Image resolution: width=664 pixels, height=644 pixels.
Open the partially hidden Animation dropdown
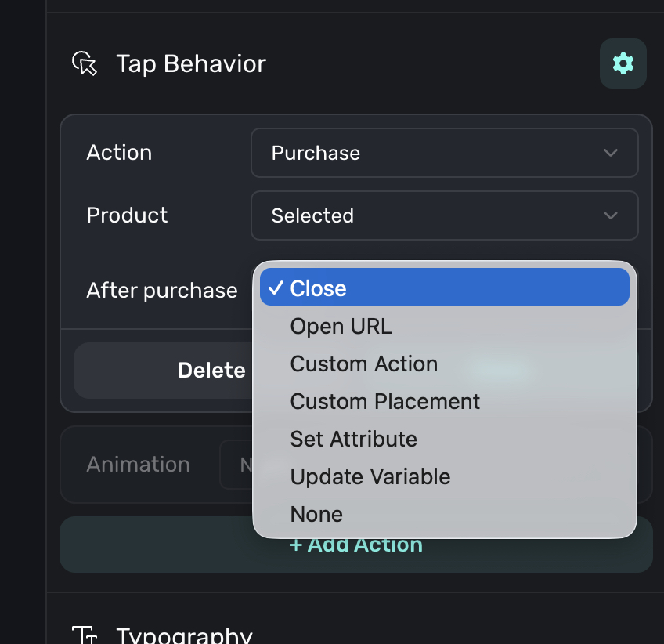[236, 465]
